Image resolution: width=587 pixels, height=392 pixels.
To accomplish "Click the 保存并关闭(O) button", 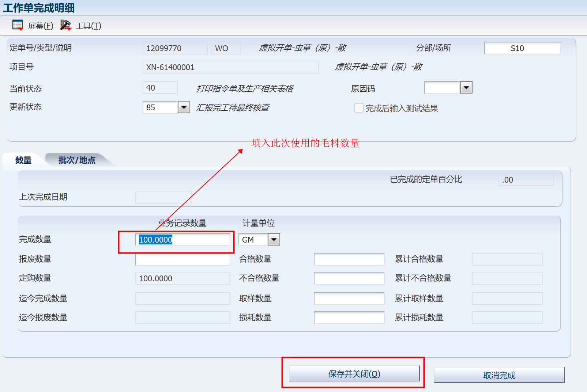I will [x=354, y=374].
